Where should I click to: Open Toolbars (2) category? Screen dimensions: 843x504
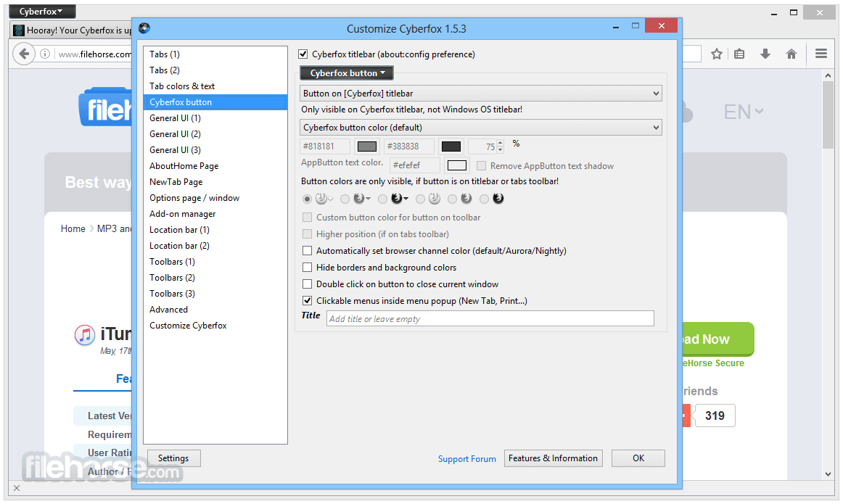pos(215,278)
